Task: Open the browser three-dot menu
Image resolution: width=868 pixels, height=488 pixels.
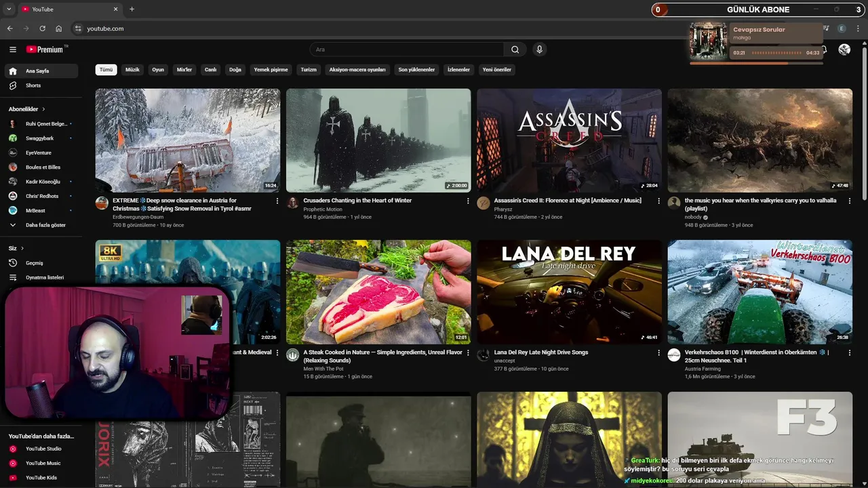Action: [858, 28]
